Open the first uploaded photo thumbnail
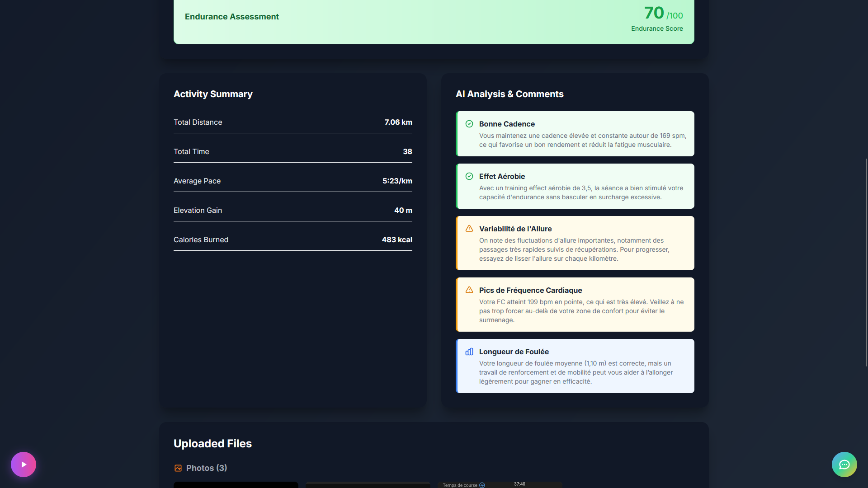 tap(236, 485)
